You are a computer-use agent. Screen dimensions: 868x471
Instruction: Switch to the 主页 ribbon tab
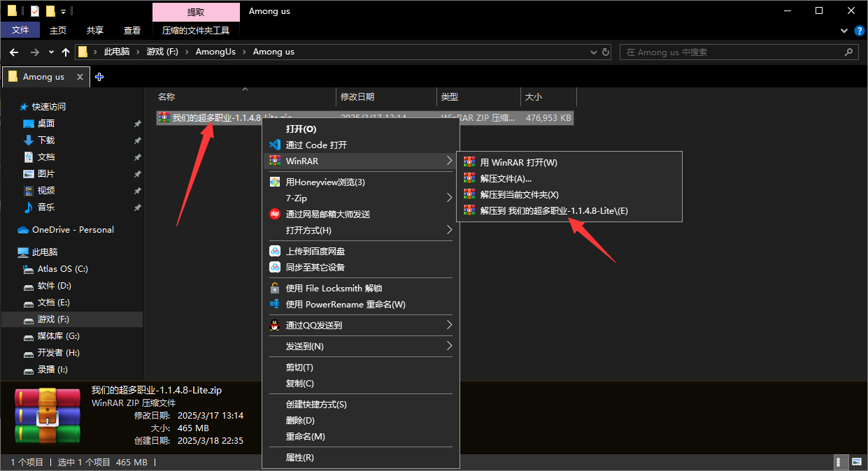[58, 30]
